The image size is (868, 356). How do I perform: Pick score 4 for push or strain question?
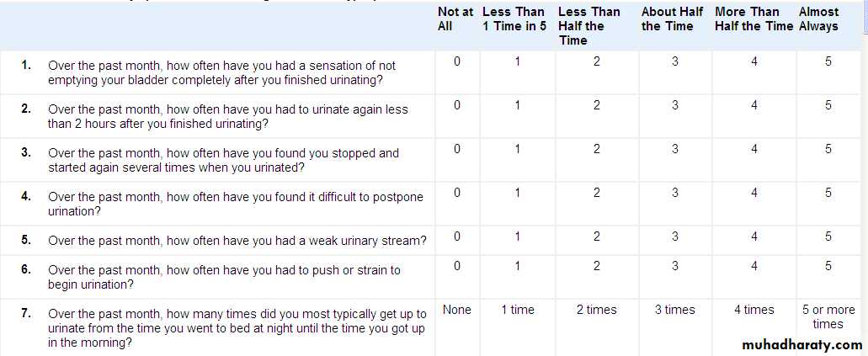(x=754, y=266)
